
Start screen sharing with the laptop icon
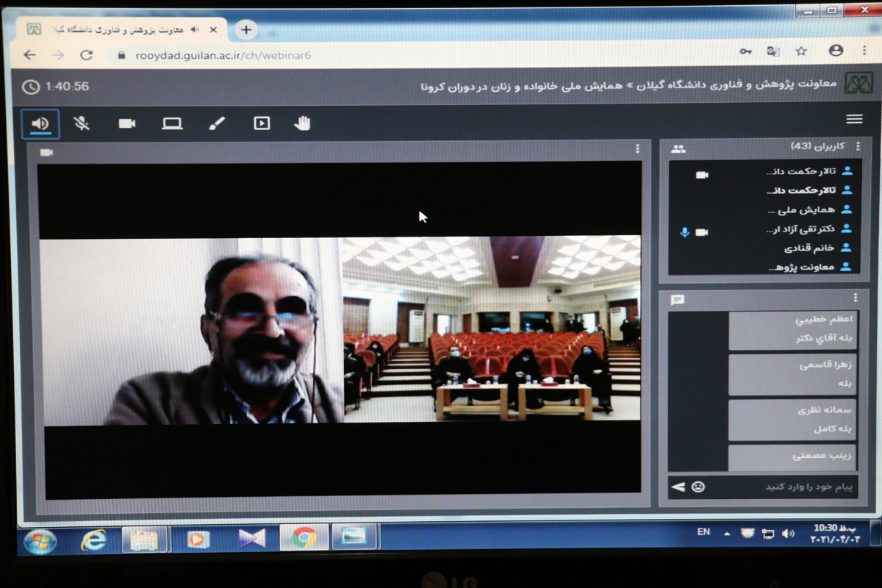point(172,123)
